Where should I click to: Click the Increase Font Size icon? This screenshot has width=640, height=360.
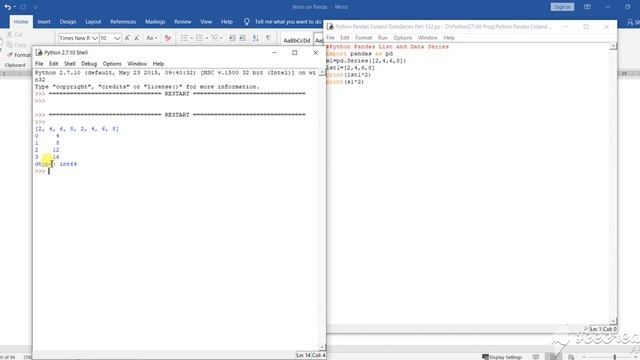click(x=127, y=38)
